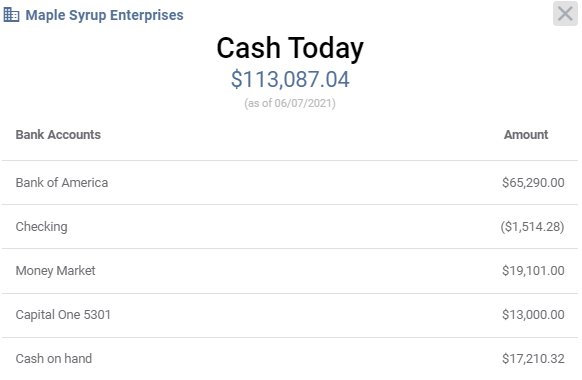Select the Capital One 5301 account
Image resolution: width=582 pixels, height=380 pixels.
pos(290,315)
